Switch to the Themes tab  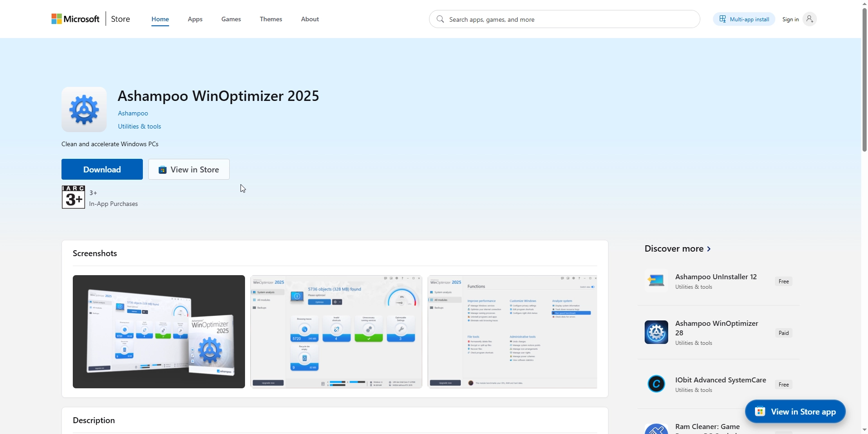coord(271,19)
